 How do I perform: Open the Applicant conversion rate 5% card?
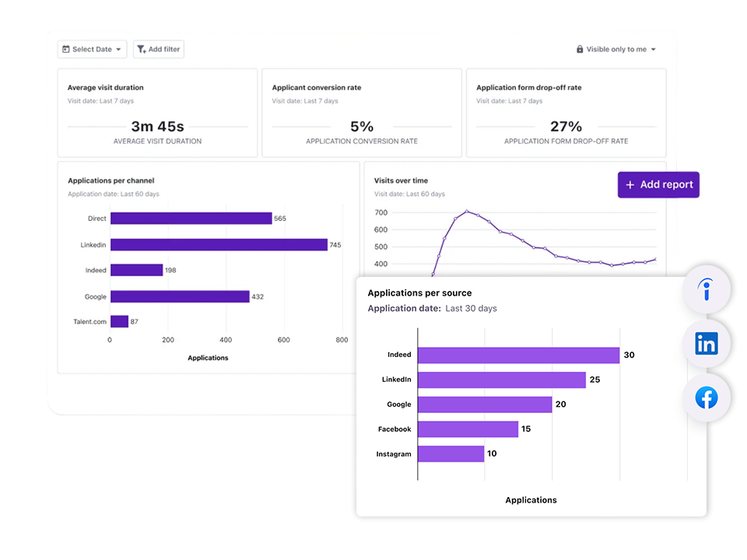[x=361, y=113]
